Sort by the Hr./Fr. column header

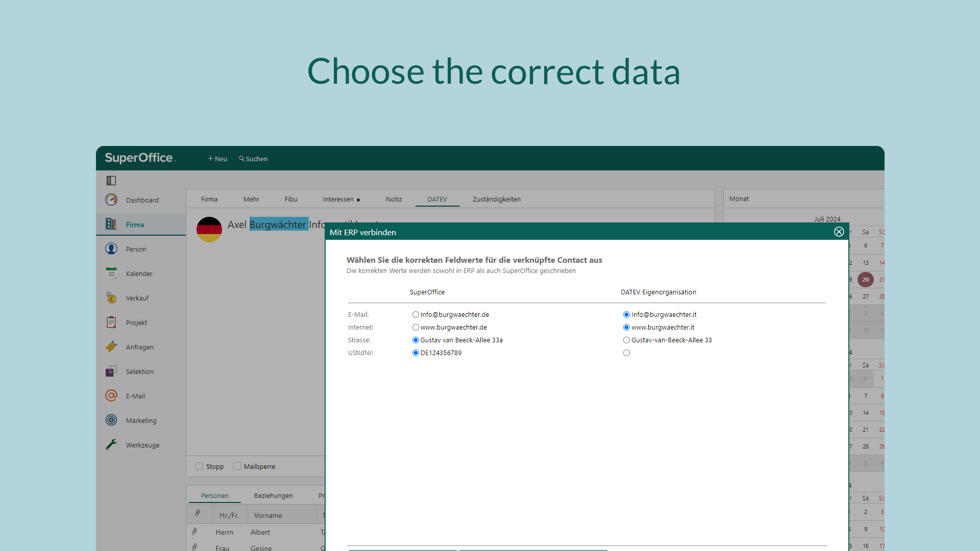[229, 515]
